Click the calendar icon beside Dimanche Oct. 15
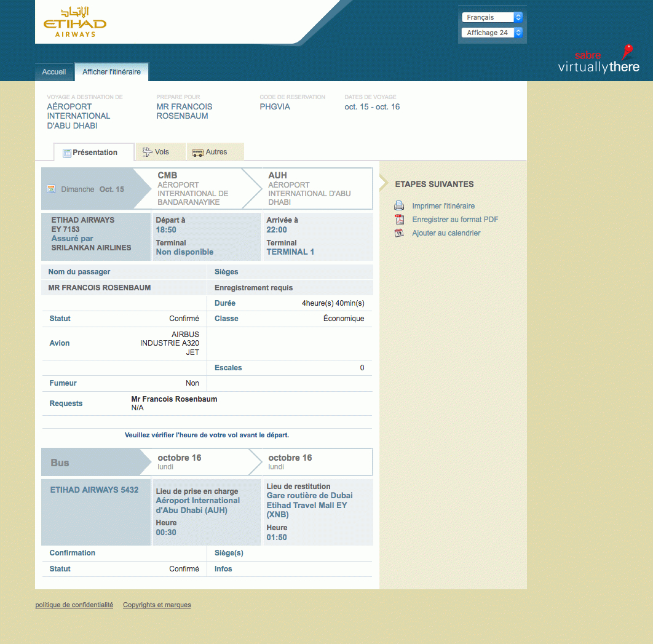Viewport: 653px width, 644px height. coord(52,189)
